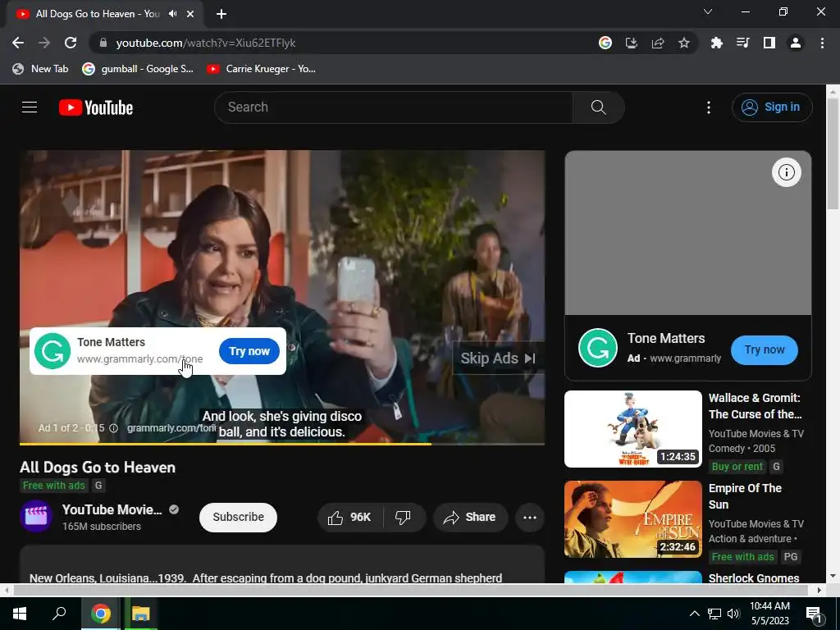Open the media controls icon in Chrome toolbar
Viewport: 840px width, 630px height.
click(742, 43)
